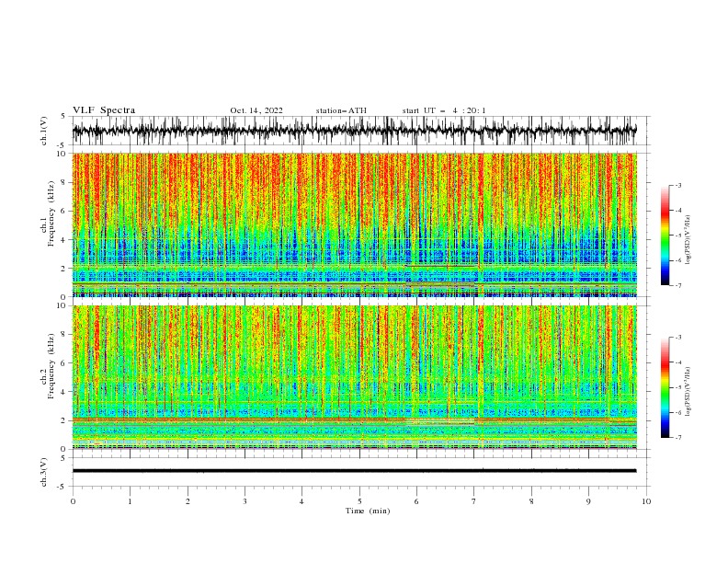Click the "start UT = 4 :20: 1" text
Viewport: 728px width, 563px height.
click(x=444, y=110)
